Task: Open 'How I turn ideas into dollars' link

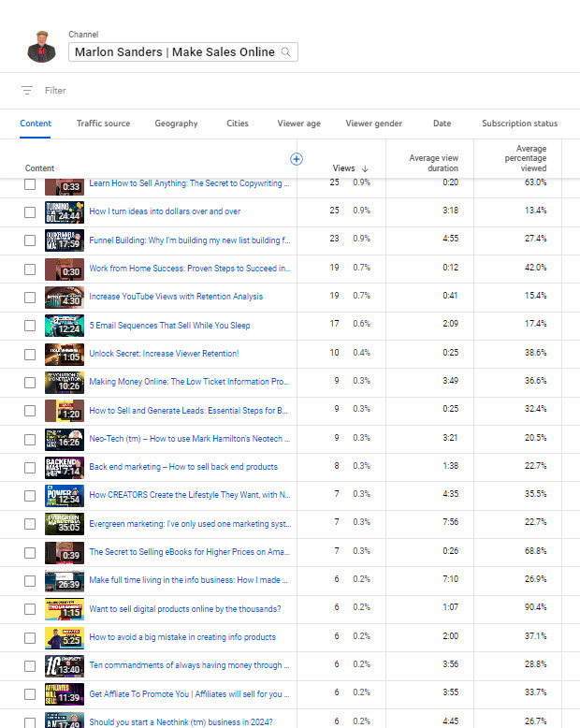Action: pyautogui.click(x=165, y=211)
